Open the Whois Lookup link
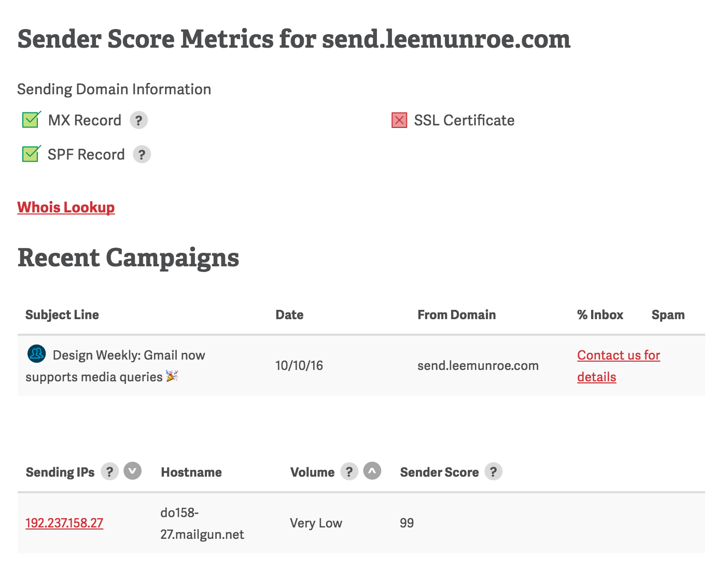The height and width of the screenshot is (572, 728). (66, 207)
